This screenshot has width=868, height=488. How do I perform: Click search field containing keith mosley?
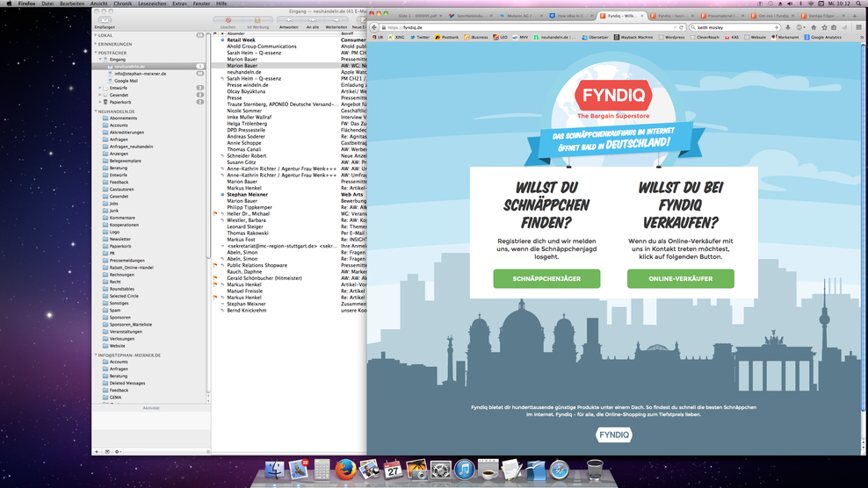click(x=734, y=27)
